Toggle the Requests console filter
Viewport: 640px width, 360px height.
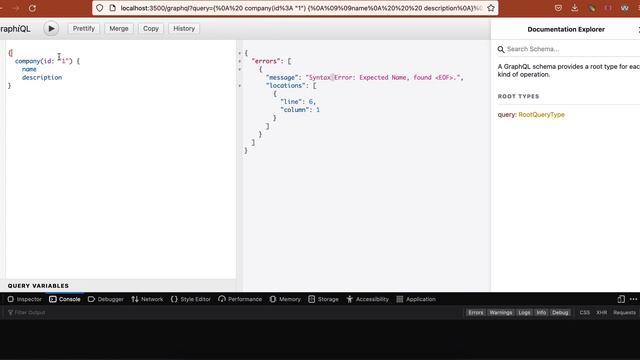coord(624,313)
